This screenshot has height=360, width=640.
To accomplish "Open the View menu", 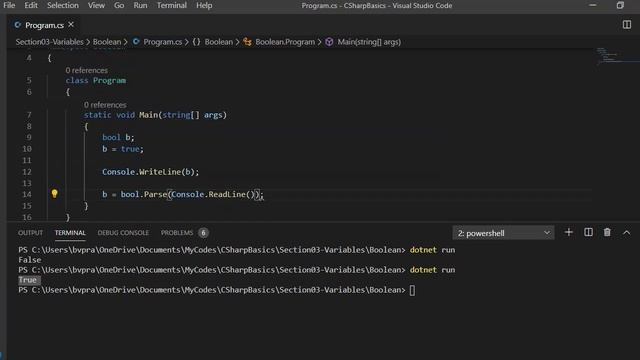I will [96, 5].
